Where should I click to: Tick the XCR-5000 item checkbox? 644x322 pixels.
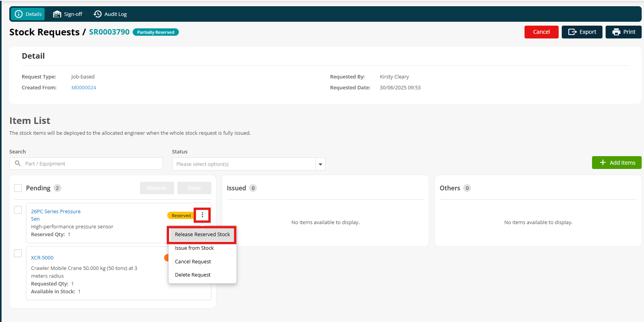coord(18,253)
